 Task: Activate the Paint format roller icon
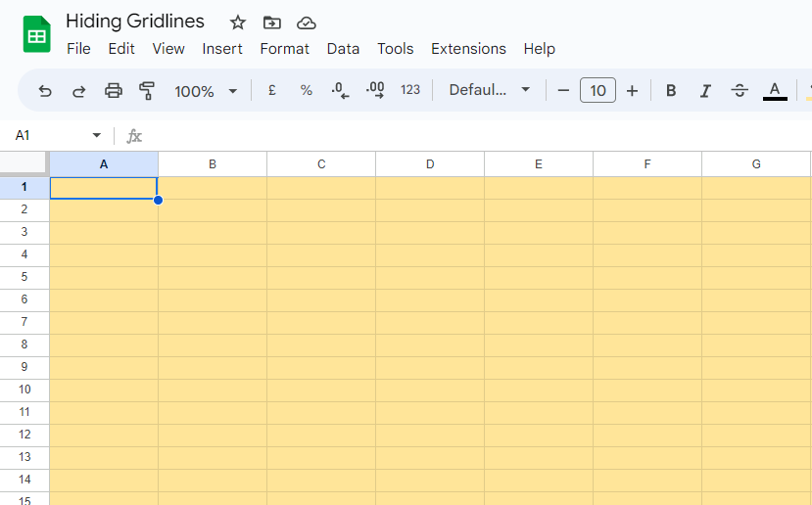[147, 91]
